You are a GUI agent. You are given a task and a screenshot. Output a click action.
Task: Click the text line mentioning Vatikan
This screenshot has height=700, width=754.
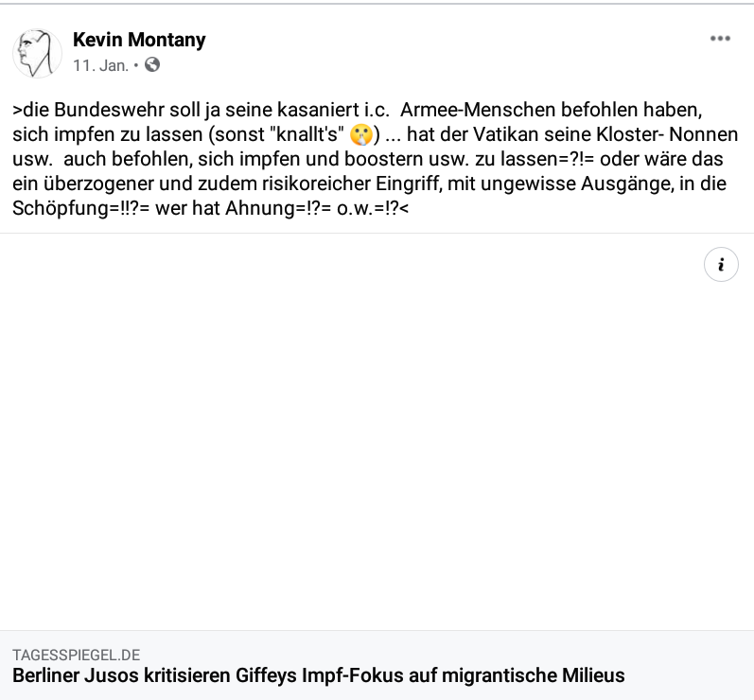[375, 134]
